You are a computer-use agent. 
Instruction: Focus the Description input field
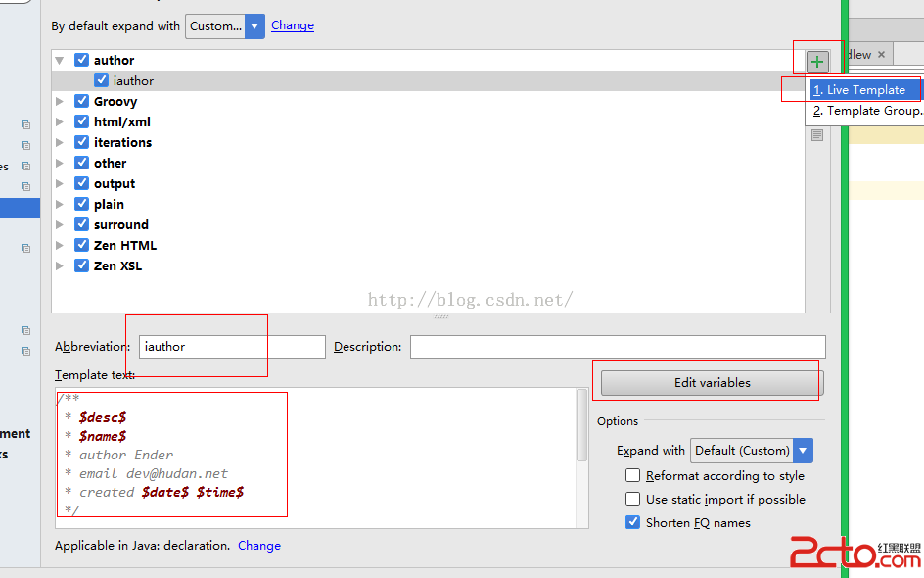pos(618,347)
